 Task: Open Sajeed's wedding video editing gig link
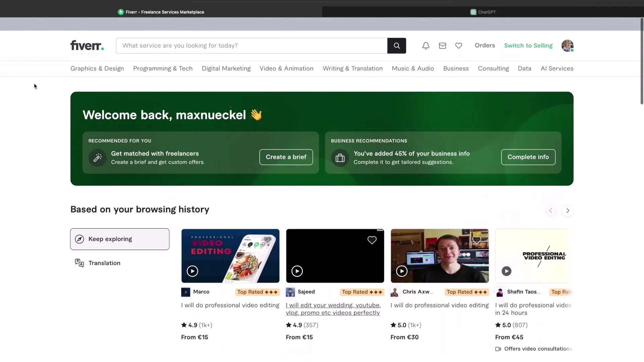coord(333,309)
